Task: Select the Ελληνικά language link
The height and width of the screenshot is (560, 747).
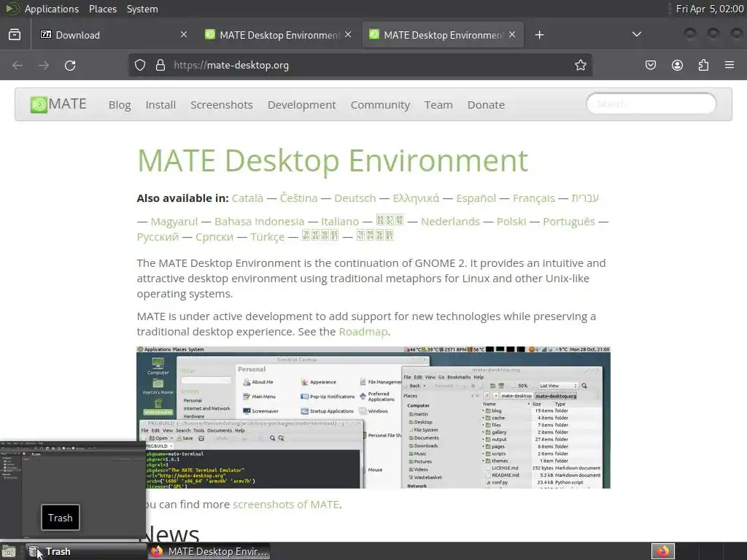Action: (x=416, y=198)
